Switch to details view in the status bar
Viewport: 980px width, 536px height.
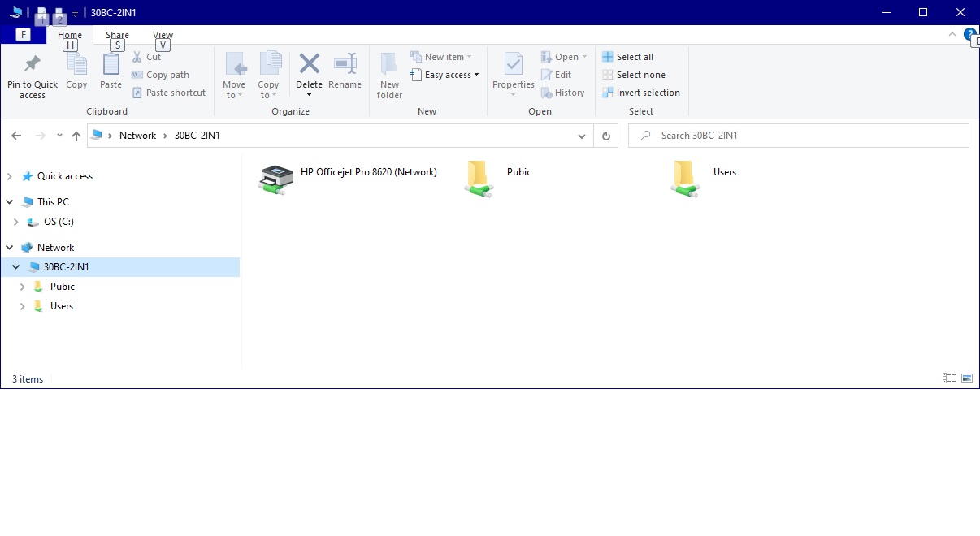pyautogui.click(x=949, y=377)
